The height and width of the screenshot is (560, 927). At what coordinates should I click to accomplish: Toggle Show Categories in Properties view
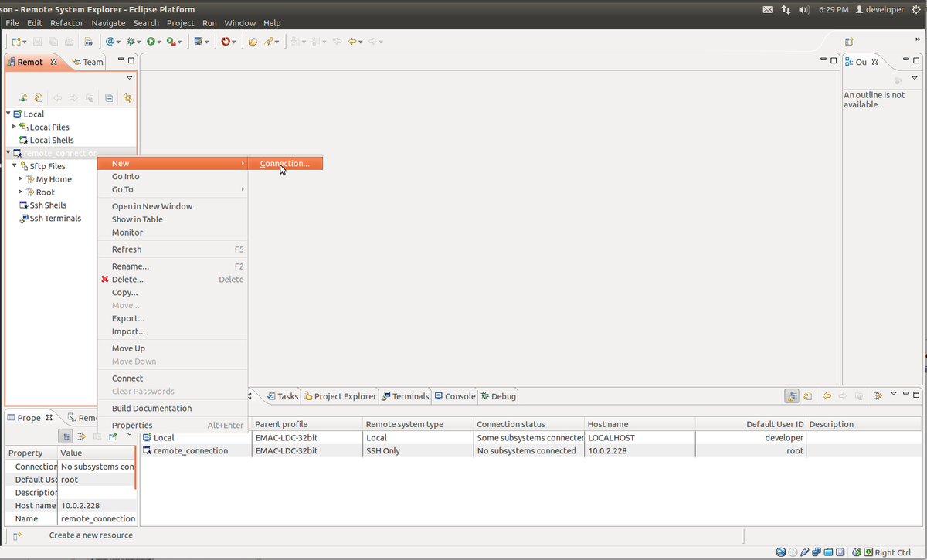pos(67,436)
